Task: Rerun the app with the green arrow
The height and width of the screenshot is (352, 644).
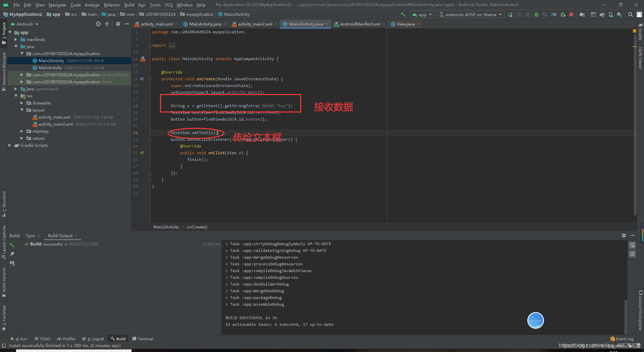Action: [x=510, y=14]
